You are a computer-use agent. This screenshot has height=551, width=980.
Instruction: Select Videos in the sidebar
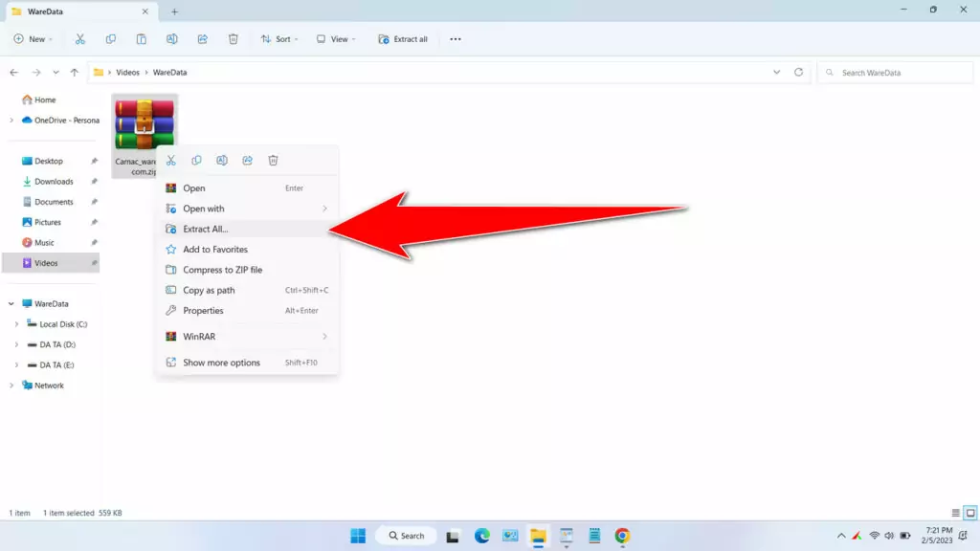(x=52, y=263)
